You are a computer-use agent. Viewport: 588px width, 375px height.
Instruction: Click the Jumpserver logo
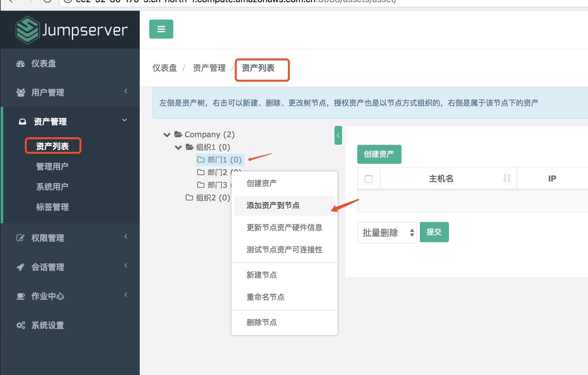71,30
